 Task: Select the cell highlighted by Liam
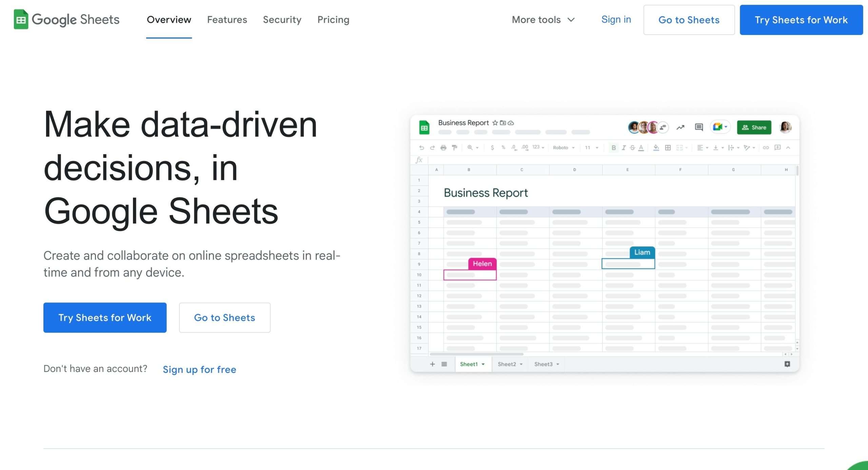(x=628, y=264)
